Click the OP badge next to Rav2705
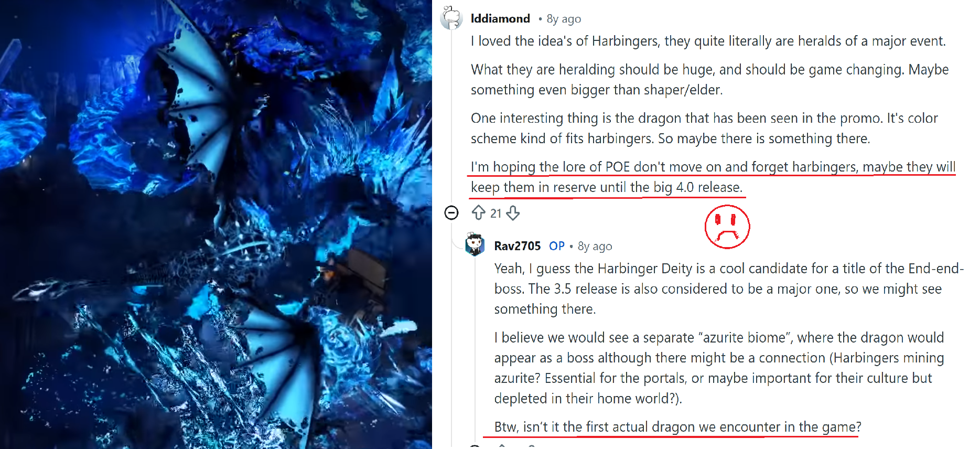980x449 pixels. [x=557, y=246]
